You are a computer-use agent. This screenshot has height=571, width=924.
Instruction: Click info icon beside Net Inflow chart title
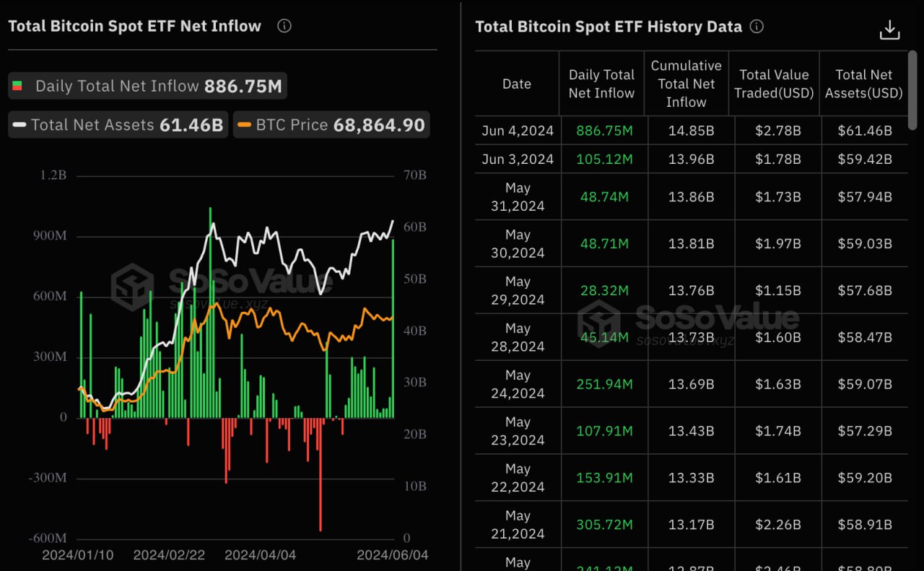point(284,26)
